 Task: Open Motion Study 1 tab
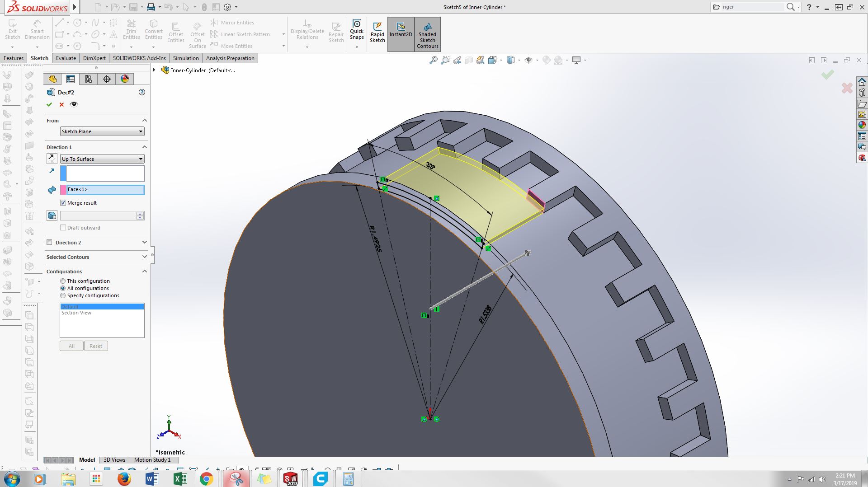152,460
